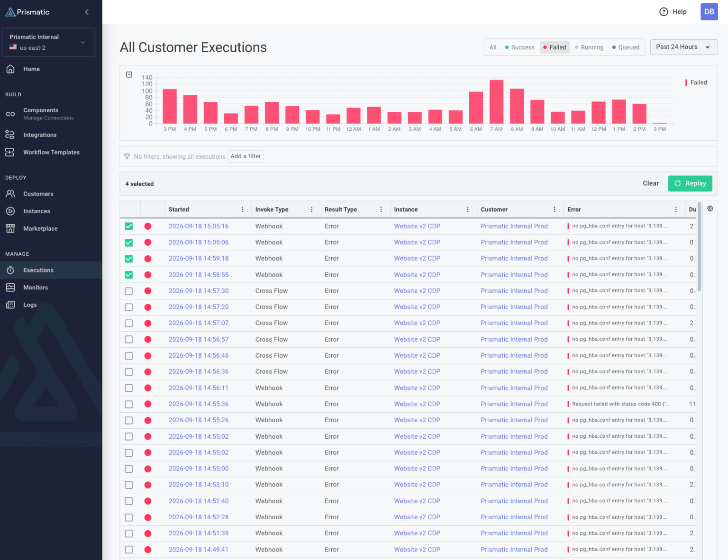Viewport: 728px width, 560px height.
Task: Open Invoke Type column options menu
Action: (x=312, y=209)
